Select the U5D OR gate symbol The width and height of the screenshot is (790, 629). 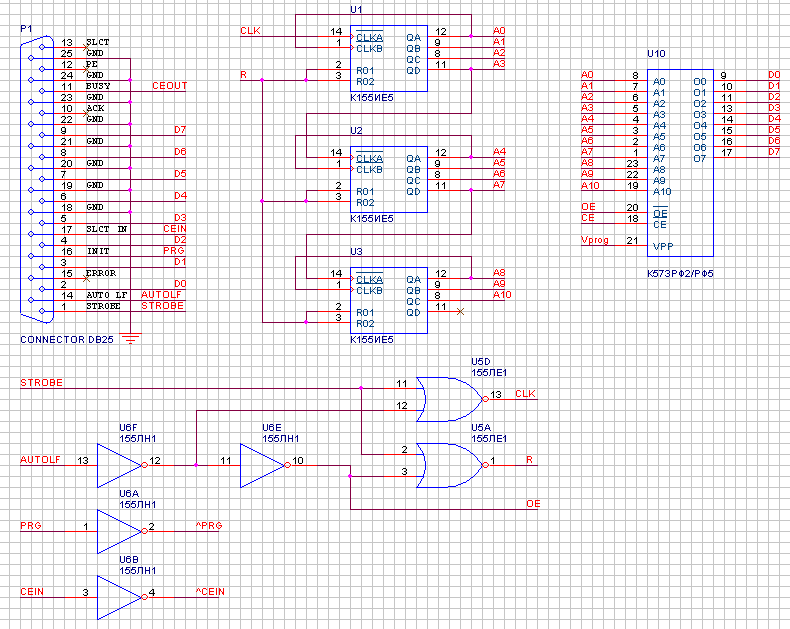point(445,395)
